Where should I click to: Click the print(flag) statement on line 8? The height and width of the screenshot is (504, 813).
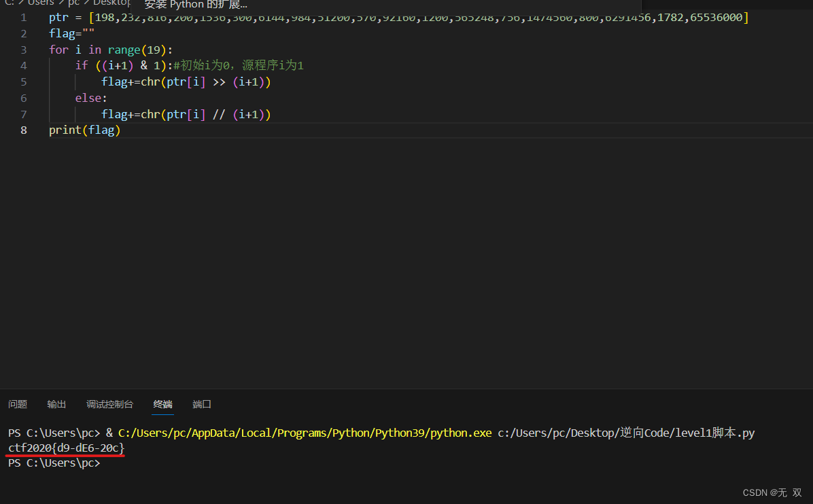click(84, 130)
